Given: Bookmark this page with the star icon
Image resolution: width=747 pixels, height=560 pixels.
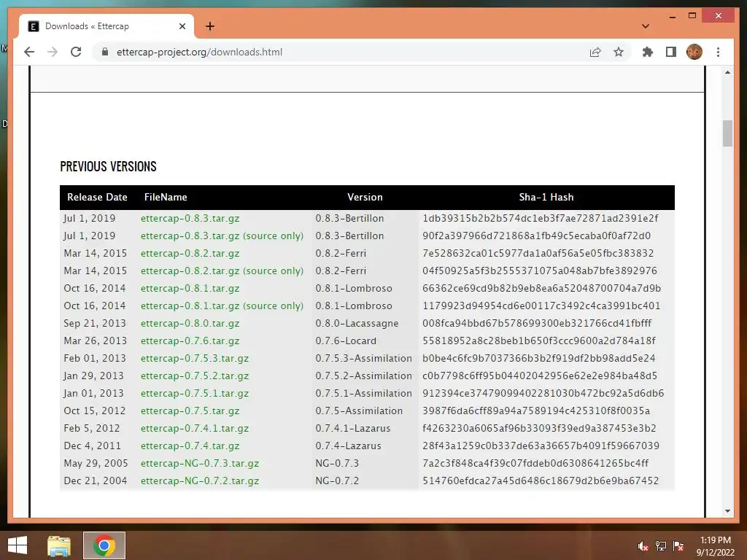Looking at the screenshot, I should pos(619,52).
